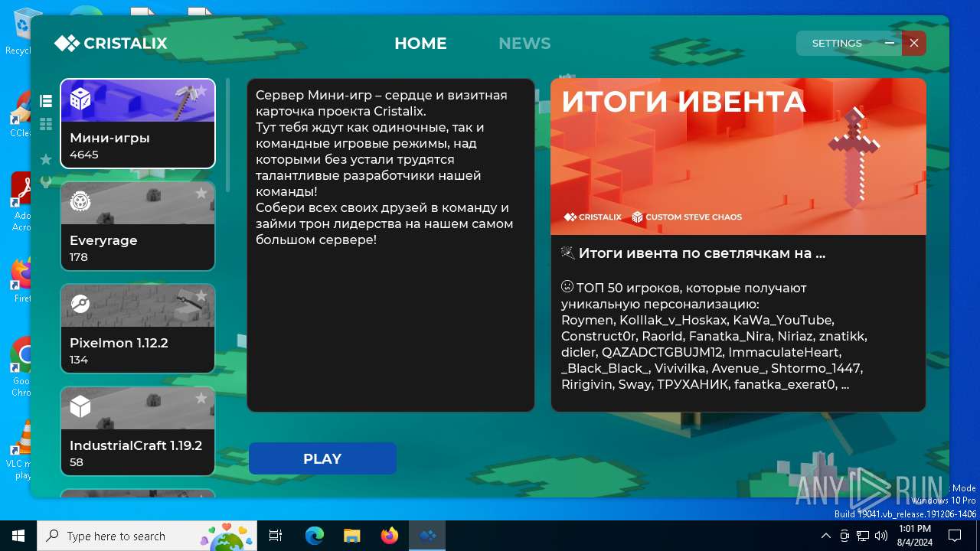Click the Cristalix logo
Viewport: 980px width, 551px height.
click(111, 44)
